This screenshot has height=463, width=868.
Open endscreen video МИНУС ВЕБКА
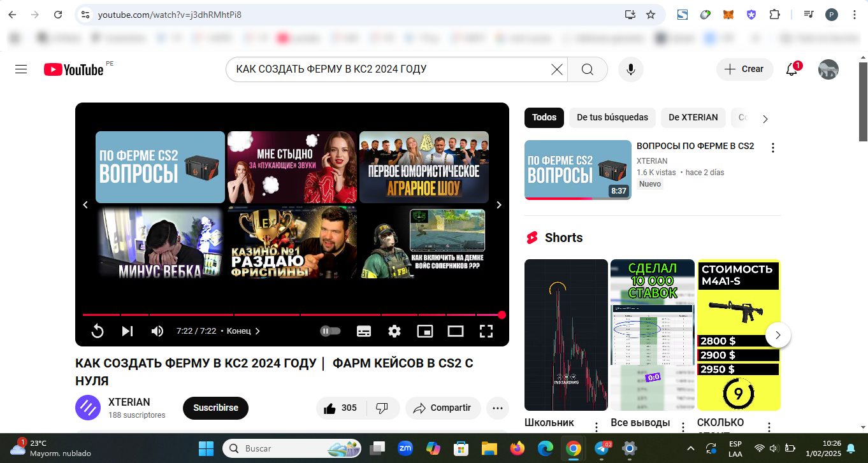[160, 243]
